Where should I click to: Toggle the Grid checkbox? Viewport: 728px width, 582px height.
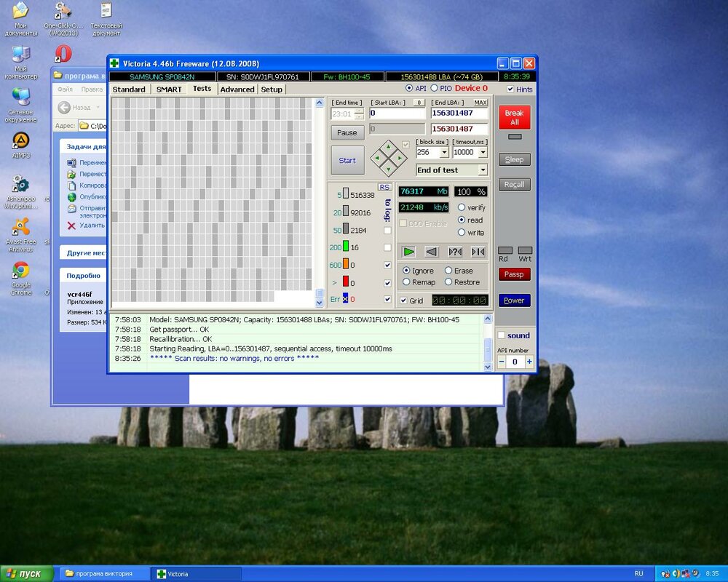tap(405, 298)
